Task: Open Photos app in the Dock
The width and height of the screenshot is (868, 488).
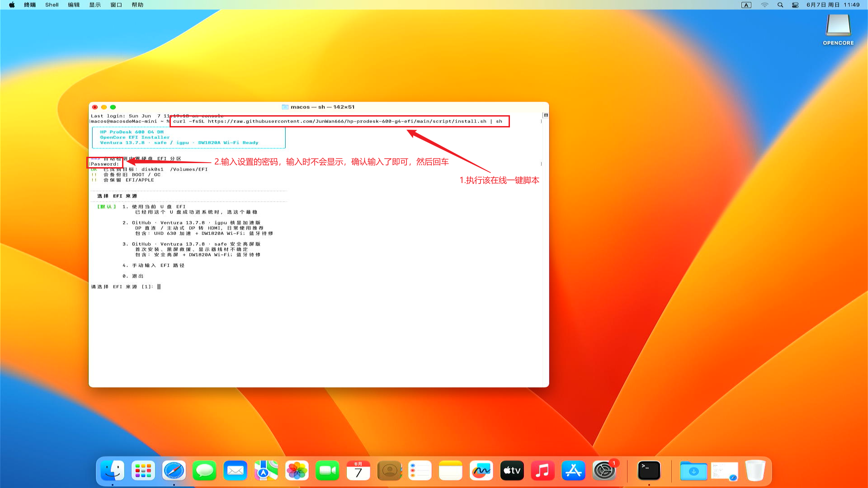Action: point(297,471)
